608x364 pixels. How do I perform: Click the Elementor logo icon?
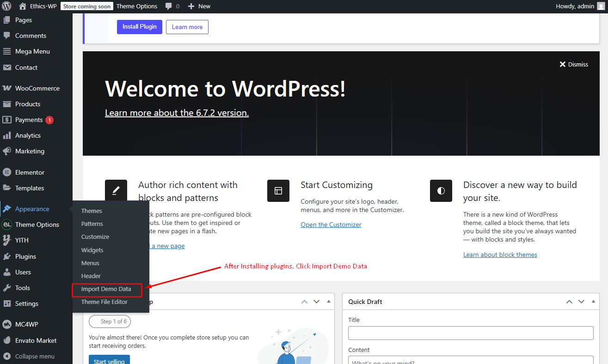(x=7, y=172)
